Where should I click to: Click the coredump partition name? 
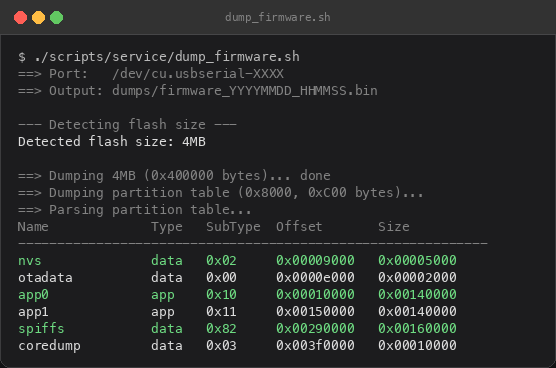click(x=49, y=346)
